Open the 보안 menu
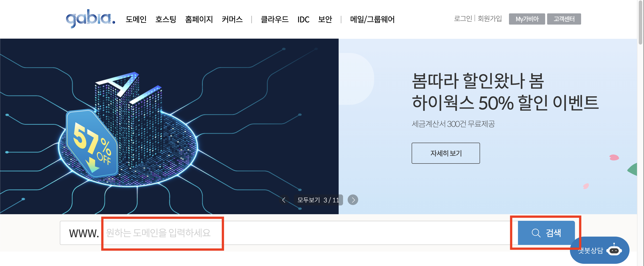The width and height of the screenshot is (644, 266). pyautogui.click(x=325, y=19)
